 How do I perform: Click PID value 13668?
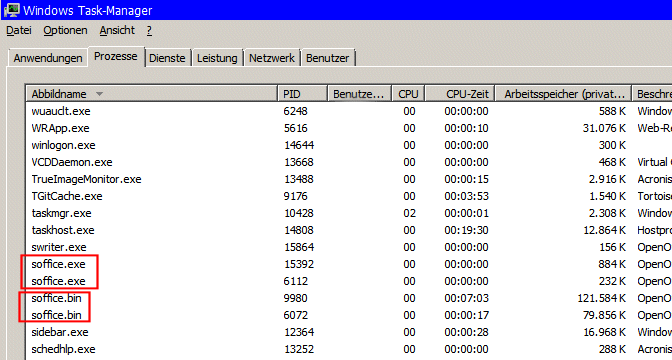(x=299, y=162)
